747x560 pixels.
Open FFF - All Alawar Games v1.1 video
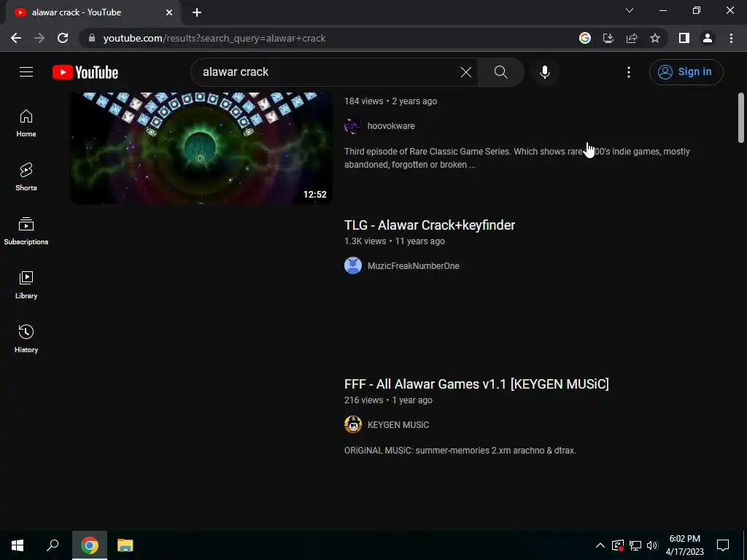476,384
